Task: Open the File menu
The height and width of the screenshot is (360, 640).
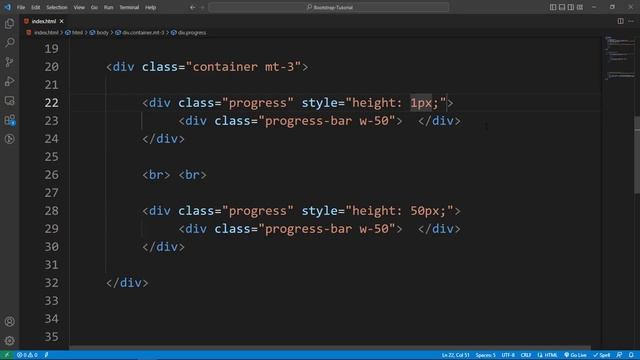Action: [21, 7]
